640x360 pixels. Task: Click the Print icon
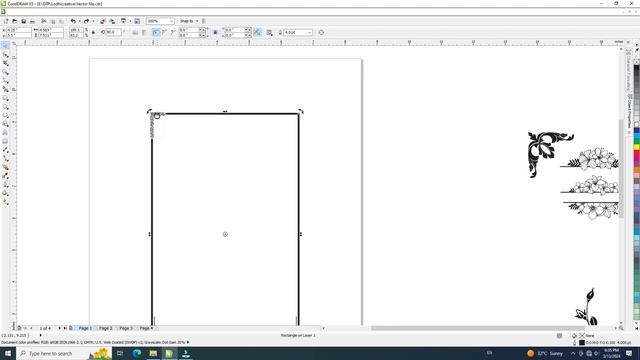coord(32,21)
